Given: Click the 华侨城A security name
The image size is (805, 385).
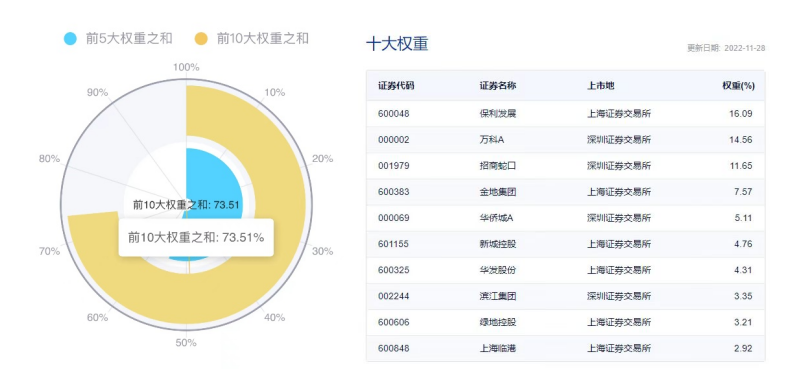Looking at the screenshot, I should [x=496, y=218].
